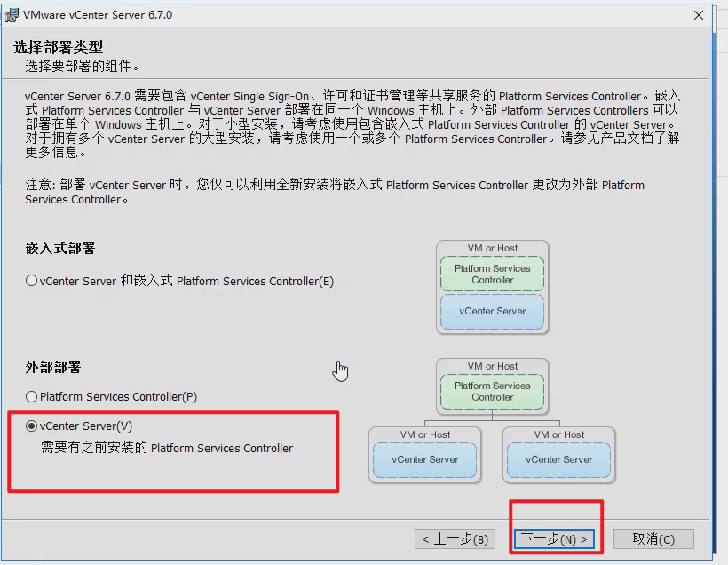The width and height of the screenshot is (728, 565).
Task: Select the Platform Services Controller(P) radio option
Action: pyautogui.click(x=112, y=397)
